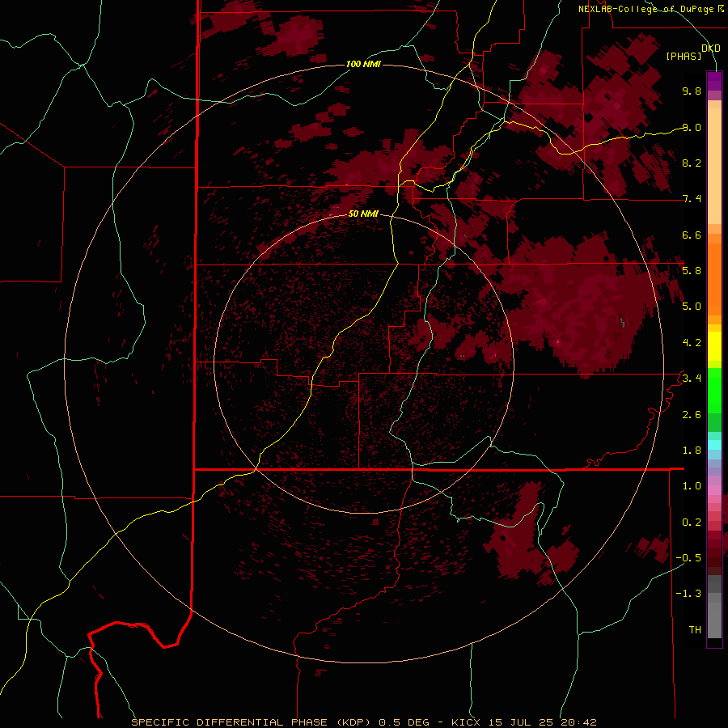The width and height of the screenshot is (728, 728).
Task: Click the 2.6 value on the color scale
Action: point(692,414)
